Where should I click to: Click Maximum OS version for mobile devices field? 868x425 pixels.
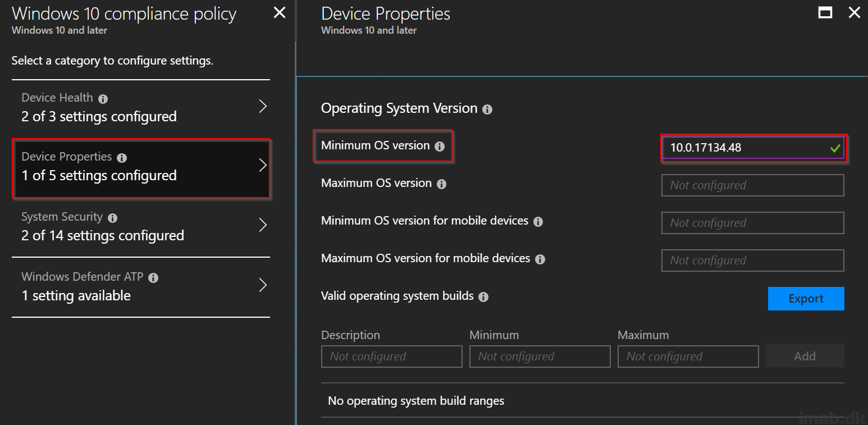click(x=753, y=261)
